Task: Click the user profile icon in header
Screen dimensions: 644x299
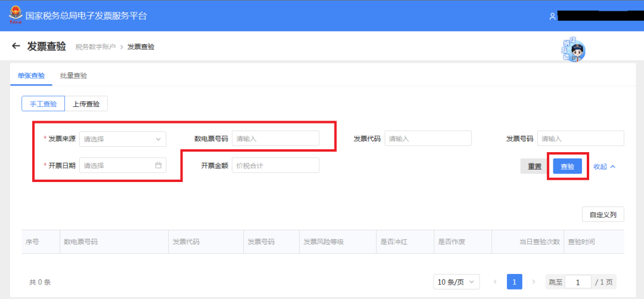Action: pos(552,16)
